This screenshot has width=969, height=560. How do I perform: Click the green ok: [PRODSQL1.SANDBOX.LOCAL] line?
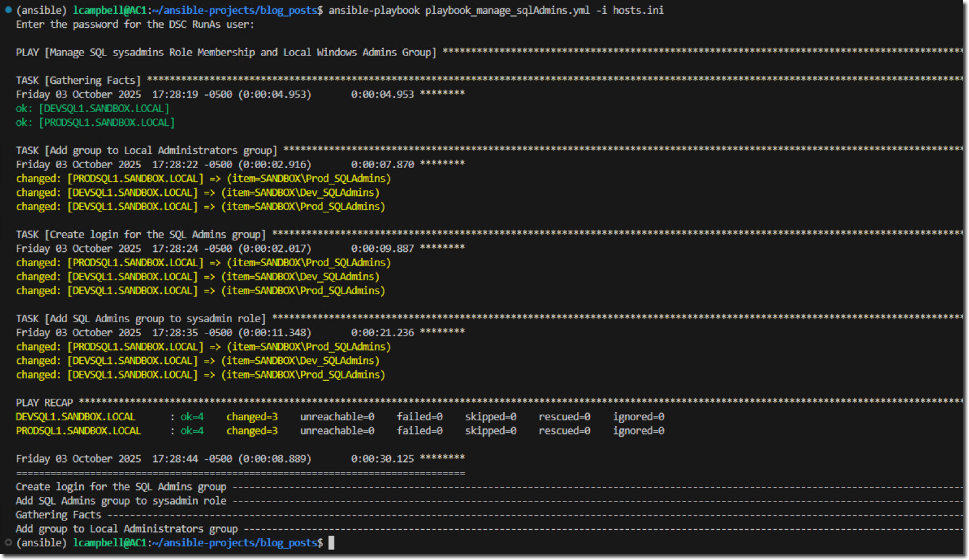click(95, 123)
